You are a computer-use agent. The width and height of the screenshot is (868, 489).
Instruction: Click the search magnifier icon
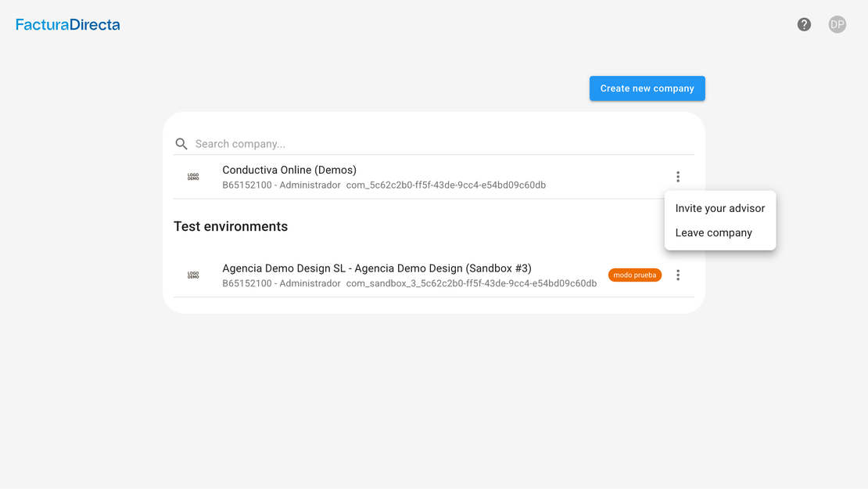point(181,144)
